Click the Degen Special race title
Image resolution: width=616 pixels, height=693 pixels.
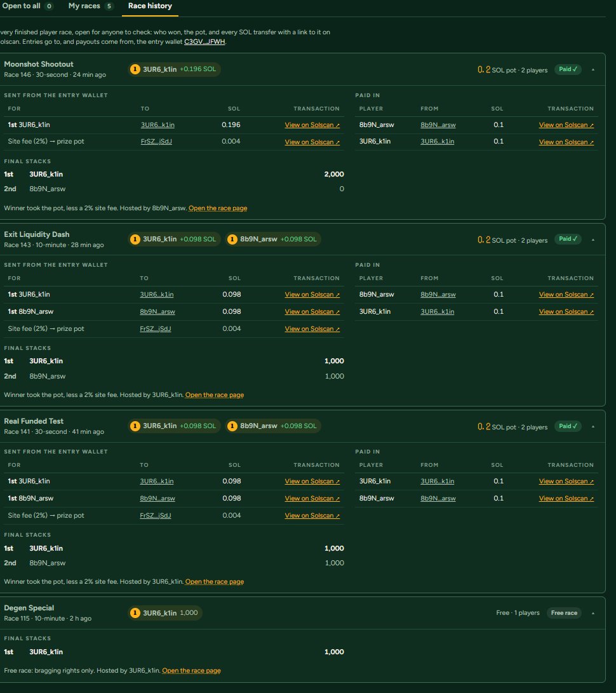click(x=29, y=608)
